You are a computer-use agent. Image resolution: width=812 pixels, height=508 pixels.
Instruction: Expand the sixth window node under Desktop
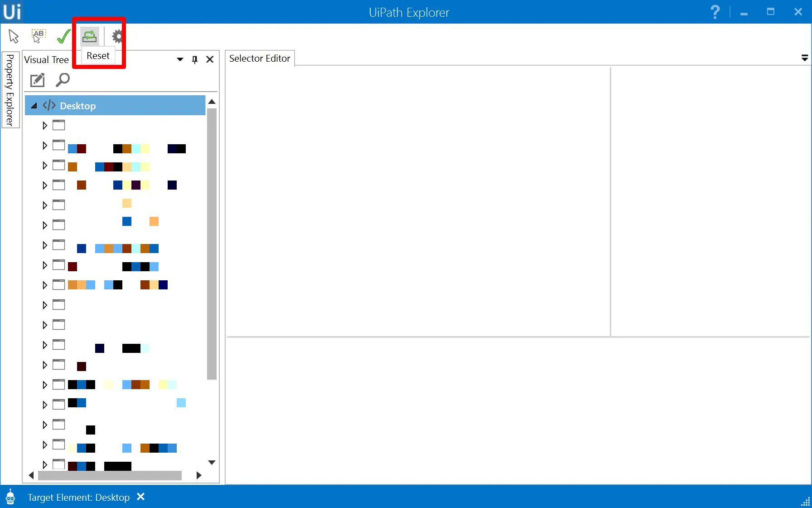44,225
